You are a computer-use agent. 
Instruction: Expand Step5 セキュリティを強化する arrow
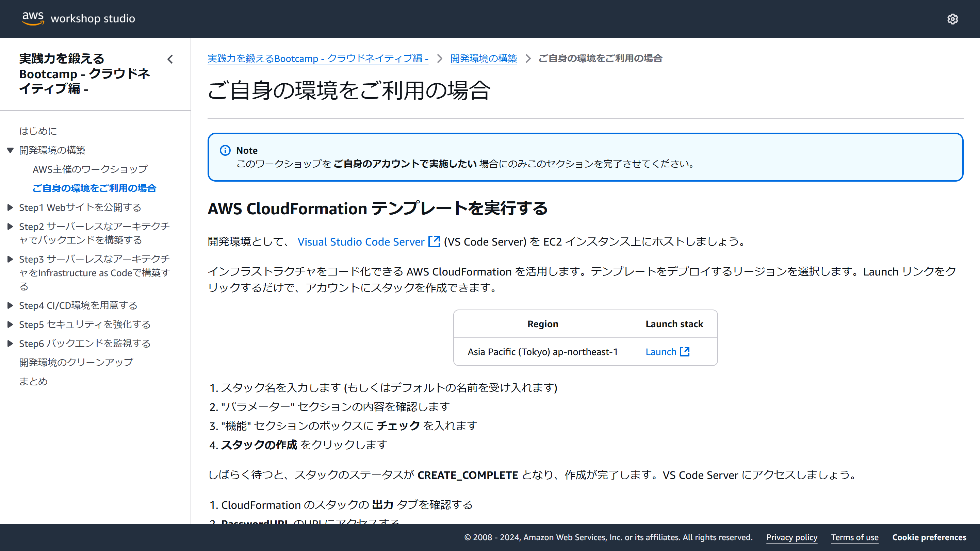click(x=10, y=324)
